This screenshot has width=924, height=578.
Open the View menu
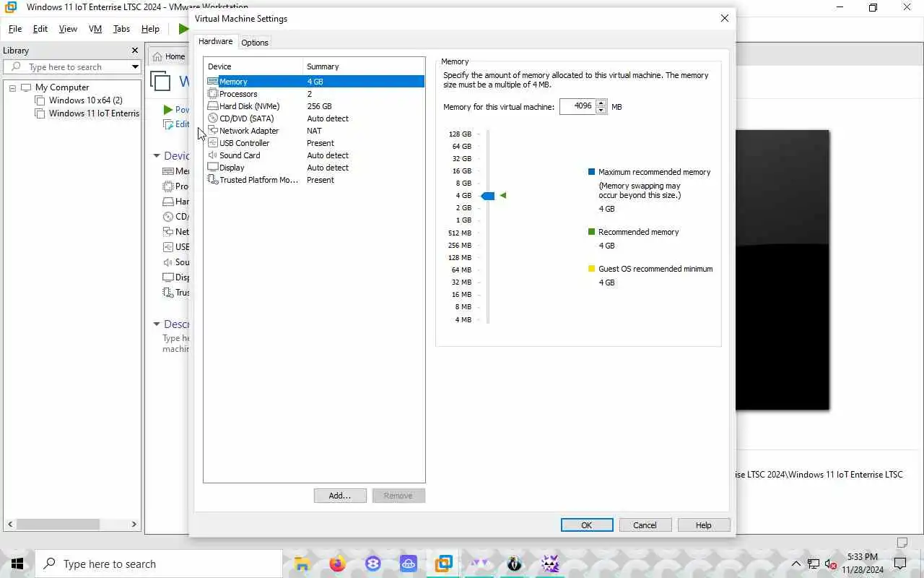(x=68, y=29)
